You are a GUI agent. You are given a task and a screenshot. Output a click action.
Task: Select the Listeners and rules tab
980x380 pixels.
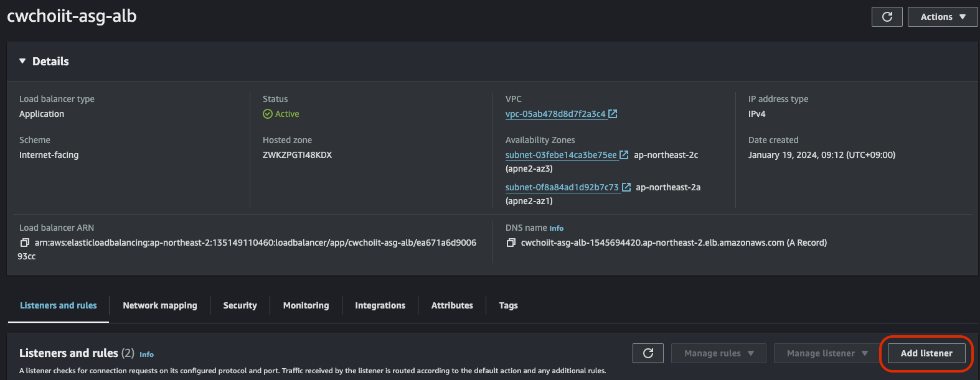[x=59, y=305]
